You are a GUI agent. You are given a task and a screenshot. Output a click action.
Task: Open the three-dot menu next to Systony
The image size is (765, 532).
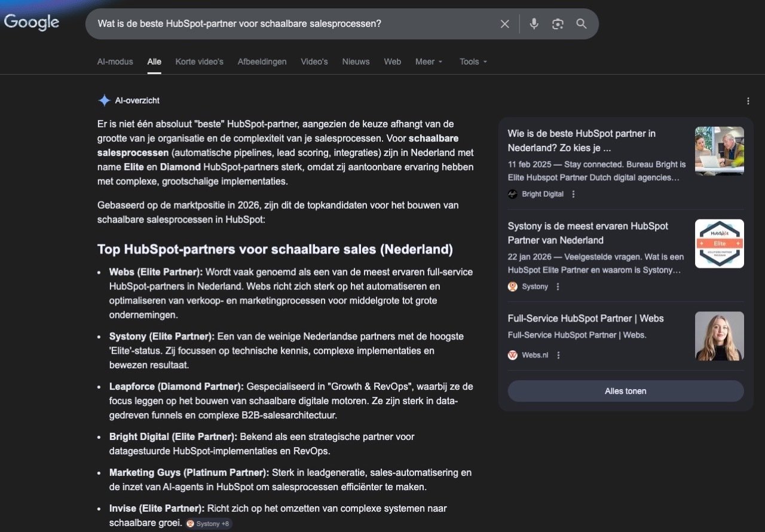(558, 286)
